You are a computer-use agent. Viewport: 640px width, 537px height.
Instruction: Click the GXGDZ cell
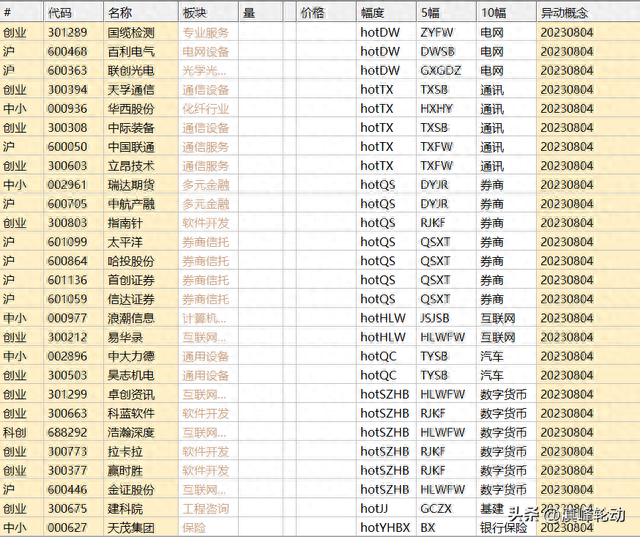click(440, 71)
